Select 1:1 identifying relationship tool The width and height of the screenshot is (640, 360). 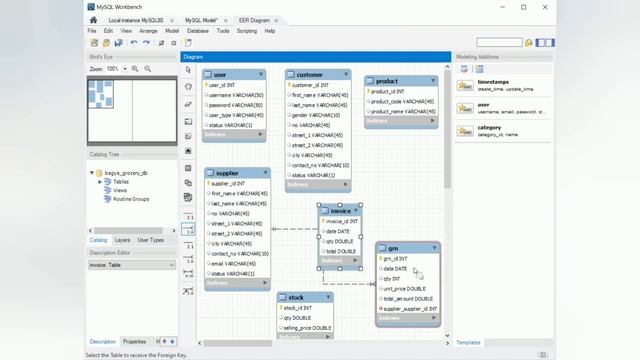(x=189, y=245)
